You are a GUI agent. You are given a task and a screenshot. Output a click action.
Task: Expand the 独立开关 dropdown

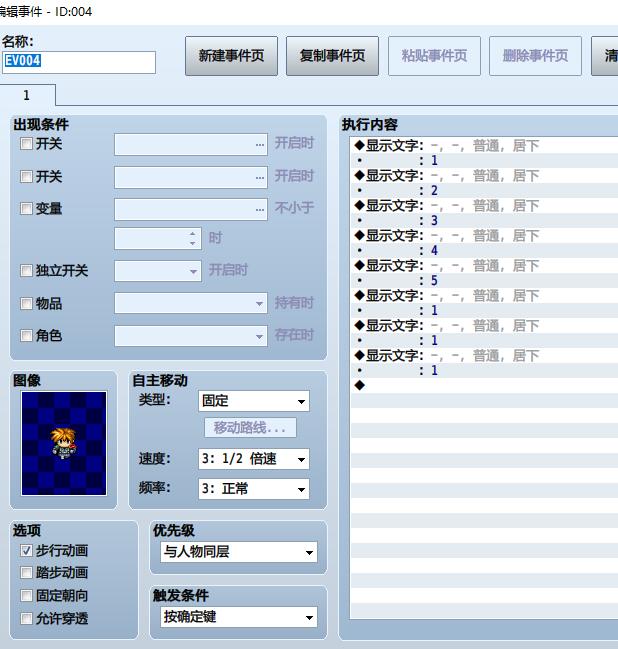pyautogui.click(x=158, y=271)
